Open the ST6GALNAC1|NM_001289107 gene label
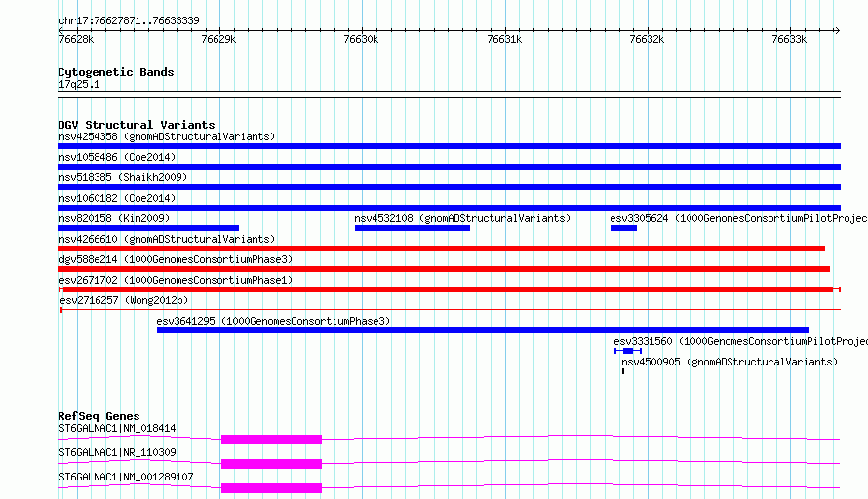Image resolution: width=868 pixels, height=499 pixels. [126, 477]
